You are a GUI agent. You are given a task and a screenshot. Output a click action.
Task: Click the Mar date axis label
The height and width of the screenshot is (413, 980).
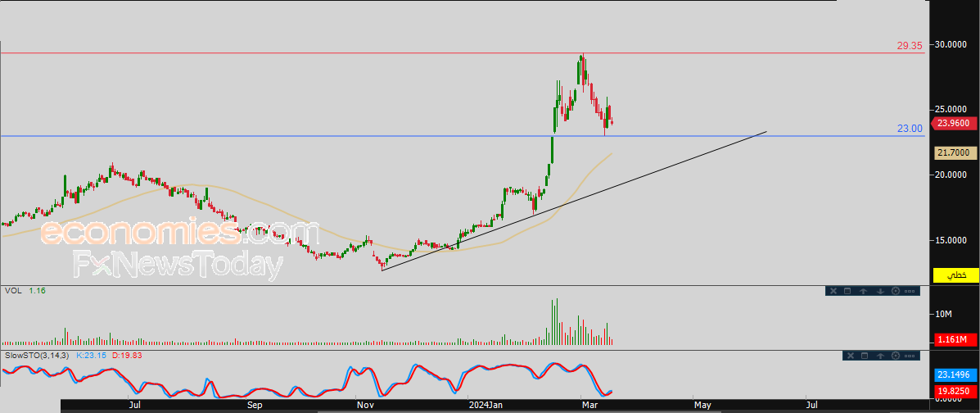coord(590,406)
